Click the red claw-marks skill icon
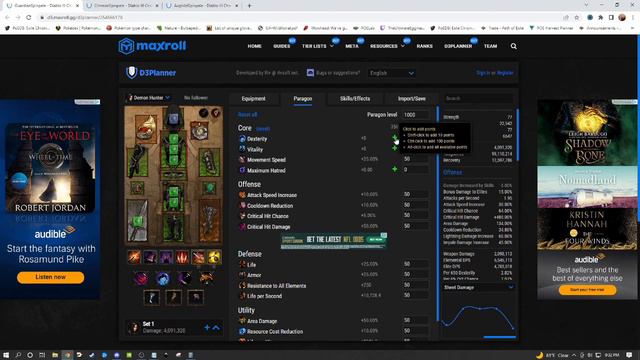 pos(182,257)
